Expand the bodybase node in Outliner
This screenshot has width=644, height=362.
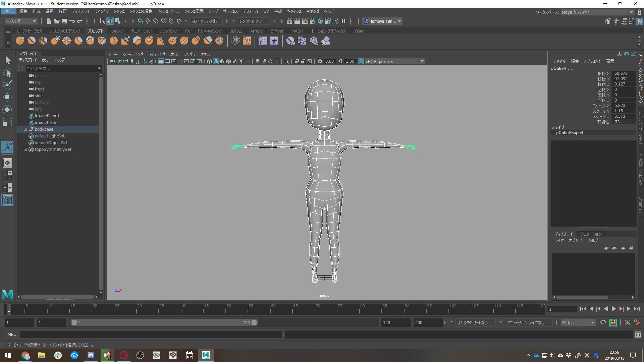(x=25, y=129)
